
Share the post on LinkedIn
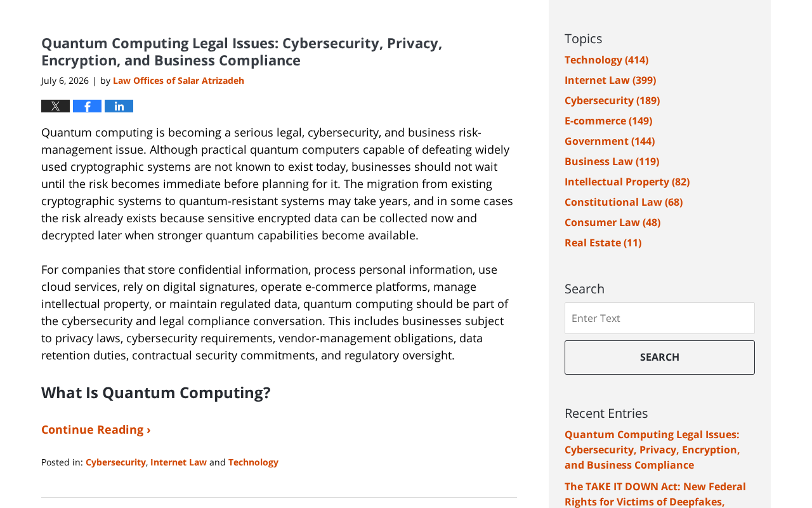tap(119, 106)
